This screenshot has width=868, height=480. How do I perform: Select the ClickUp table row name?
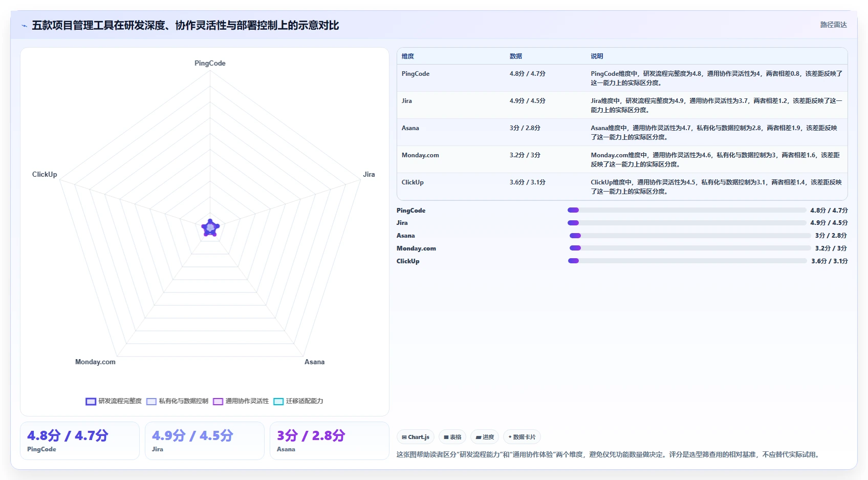[x=413, y=182]
